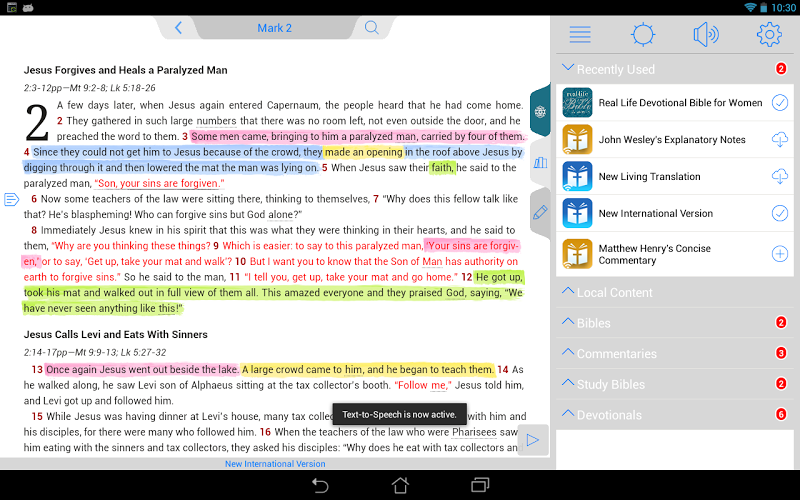Open search with the magnifier icon
800x500 pixels.
pos(371,28)
